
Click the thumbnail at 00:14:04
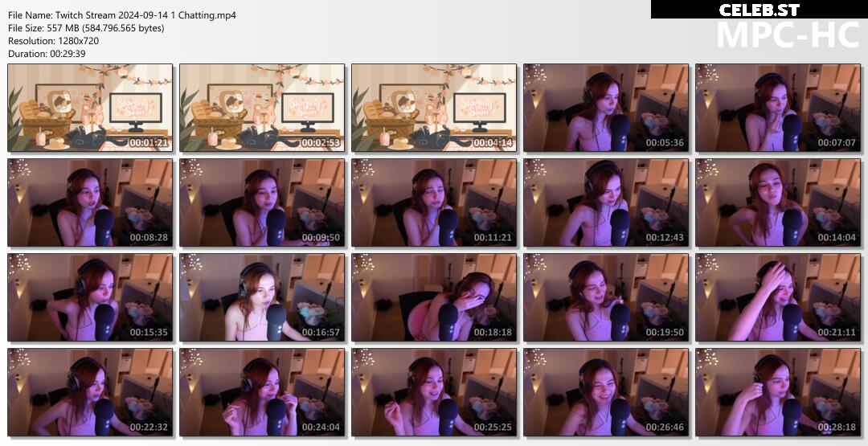(778, 203)
